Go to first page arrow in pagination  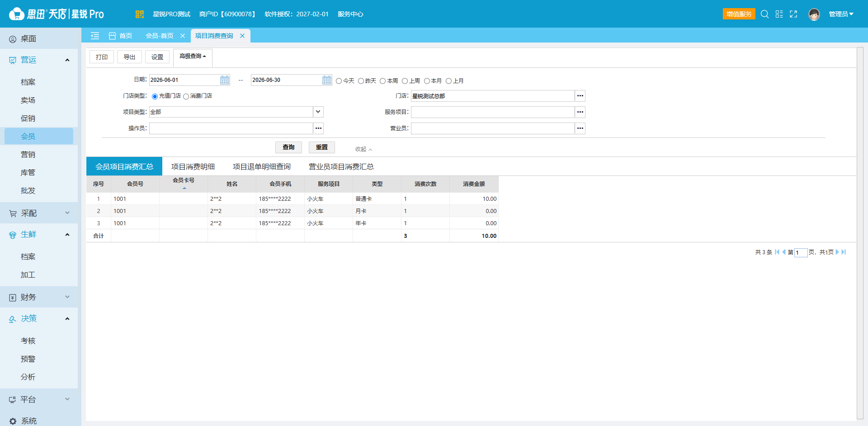[777, 252]
